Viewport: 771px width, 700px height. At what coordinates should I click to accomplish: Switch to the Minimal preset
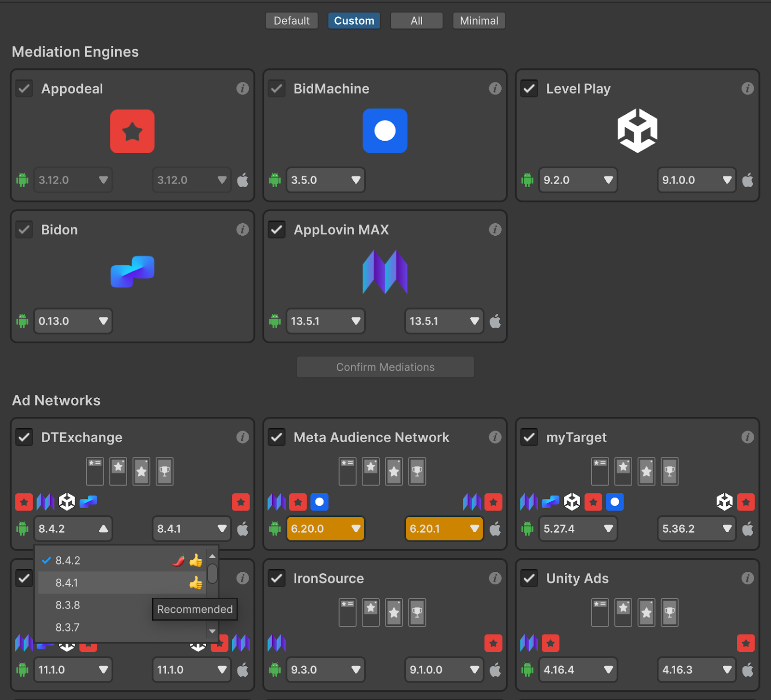click(x=479, y=21)
